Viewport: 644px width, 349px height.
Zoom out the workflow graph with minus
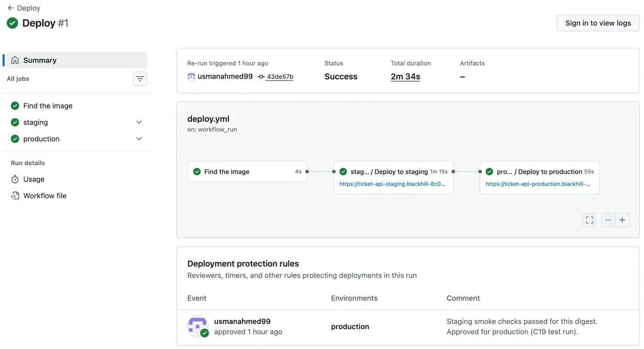point(608,220)
